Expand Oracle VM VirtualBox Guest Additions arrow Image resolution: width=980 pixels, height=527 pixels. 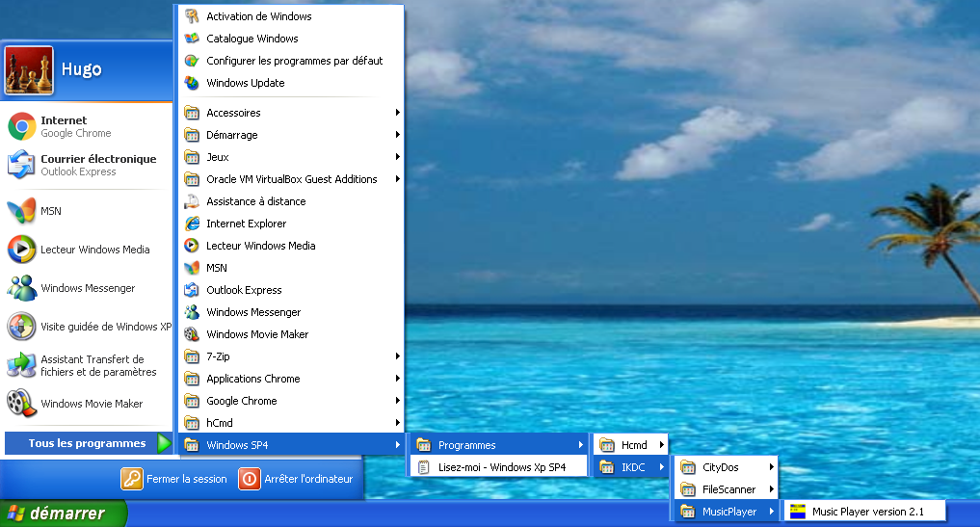[398, 179]
